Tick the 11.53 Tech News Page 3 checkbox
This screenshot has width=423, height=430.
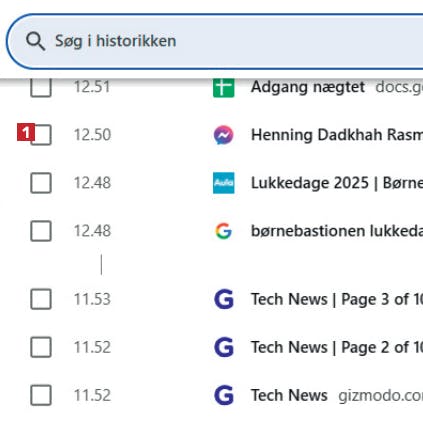point(41,299)
